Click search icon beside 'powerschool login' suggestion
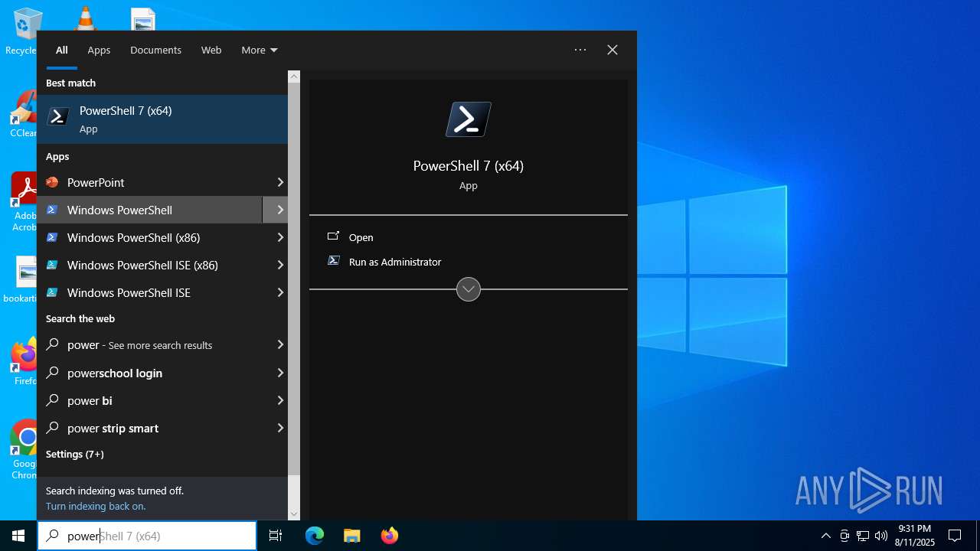 click(x=52, y=373)
